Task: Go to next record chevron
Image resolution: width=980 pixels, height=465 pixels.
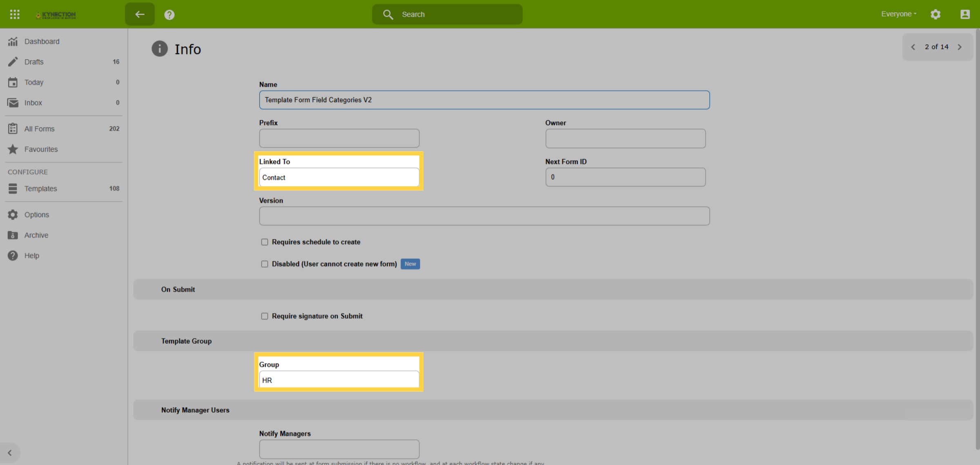Action: coord(960,47)
